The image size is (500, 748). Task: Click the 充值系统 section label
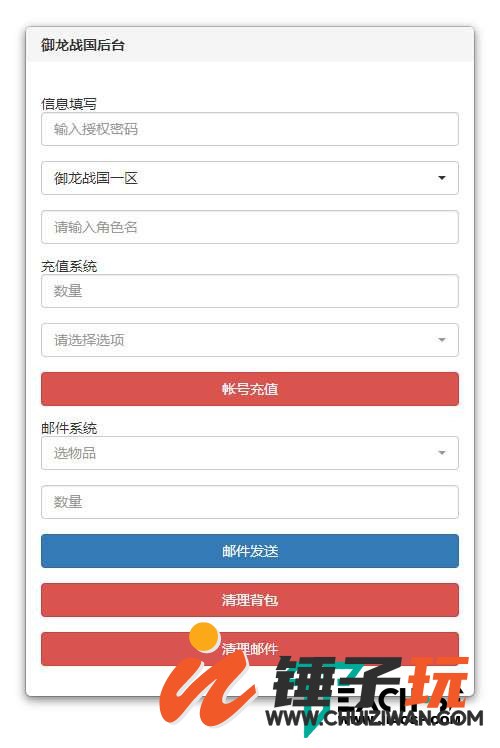69,266
